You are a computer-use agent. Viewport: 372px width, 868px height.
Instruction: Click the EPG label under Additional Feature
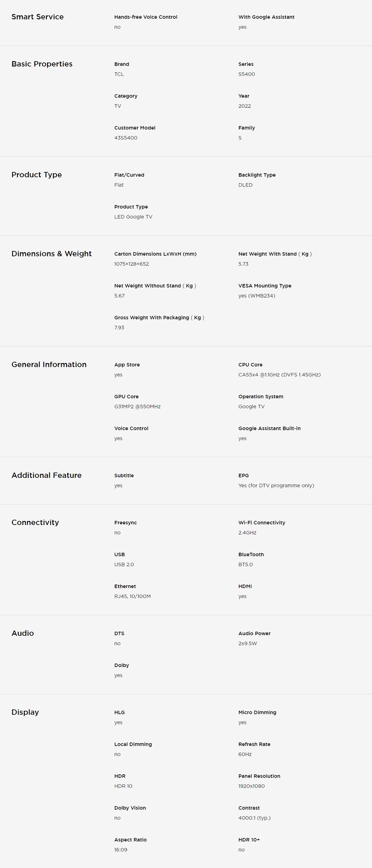pyautogui.click(x=244, y=475)
